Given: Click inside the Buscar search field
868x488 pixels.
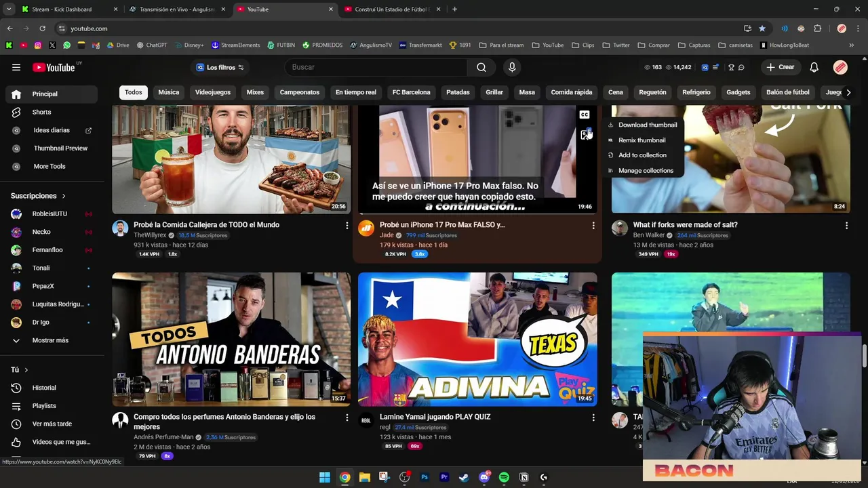Looking at the screenshot, I should tap(376, 67).
